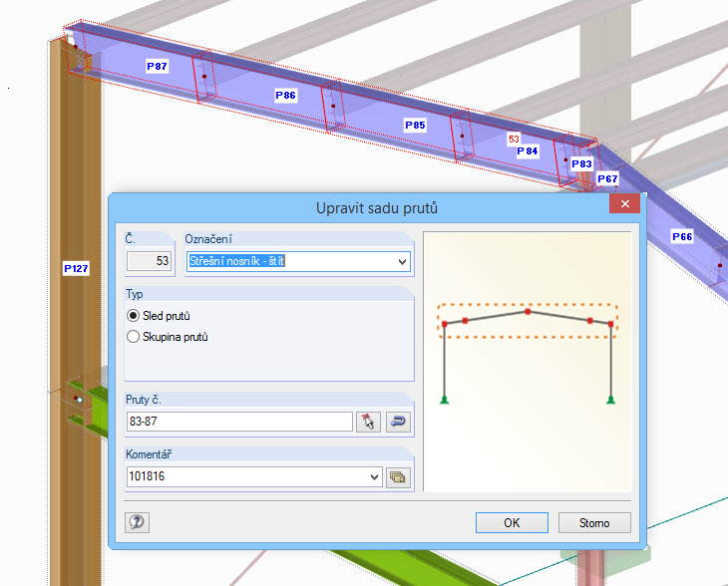This screenshot has height=586, width=728.
Task: Click member label P85 in model
Action: pos(415,126)
